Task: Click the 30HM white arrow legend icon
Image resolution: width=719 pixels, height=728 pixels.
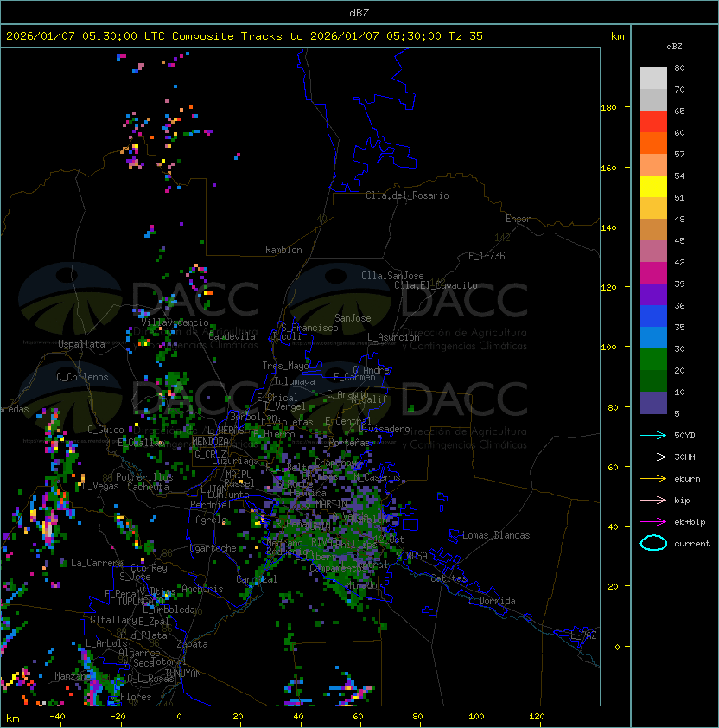Action: coord(653,457)
